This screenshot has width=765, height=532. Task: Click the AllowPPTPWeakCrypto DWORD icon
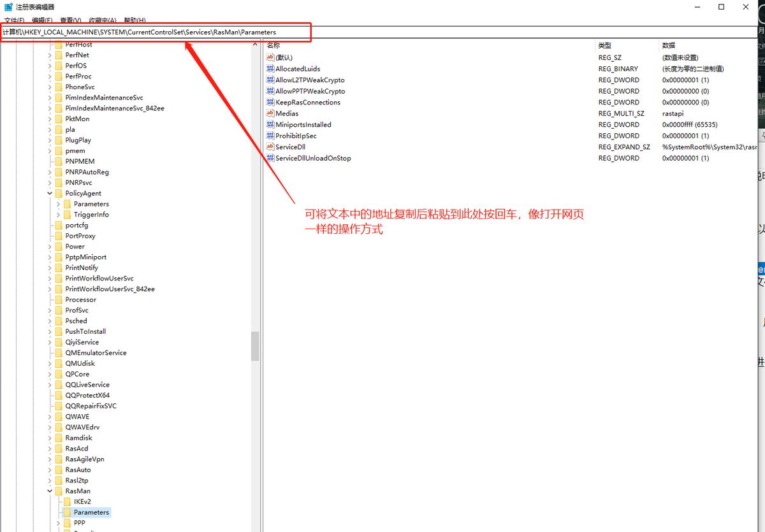(x=270, y=91)
